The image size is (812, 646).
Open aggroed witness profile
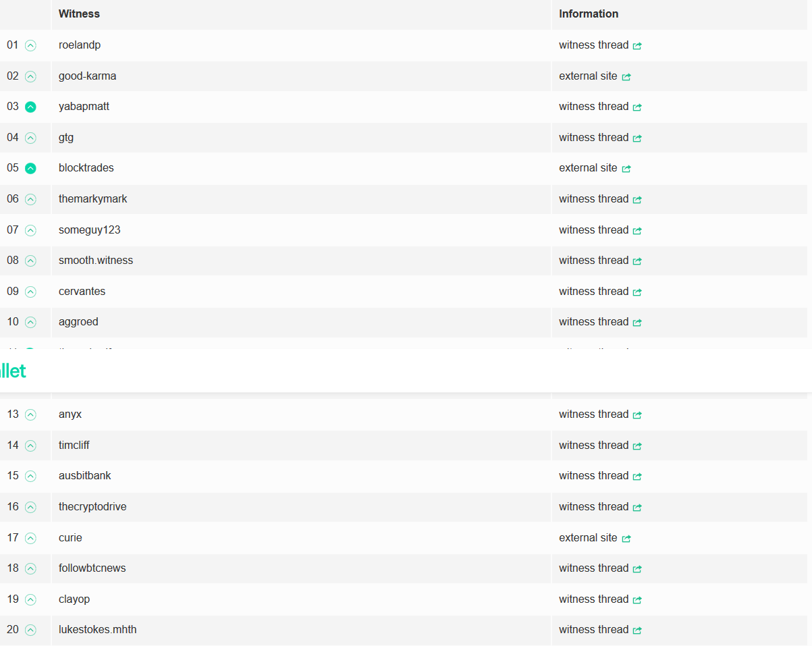78,322
